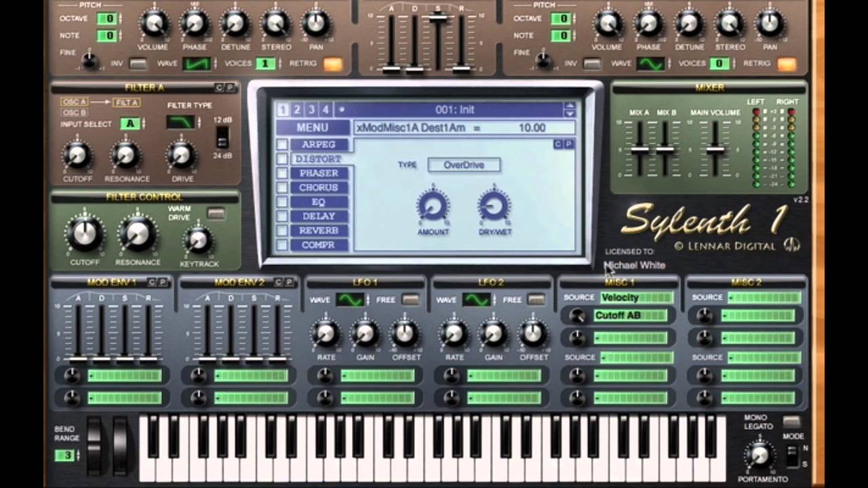The image size is (868, 488).
Task: Enable the DISTORT effect checkbox
Action: [282, 159]
